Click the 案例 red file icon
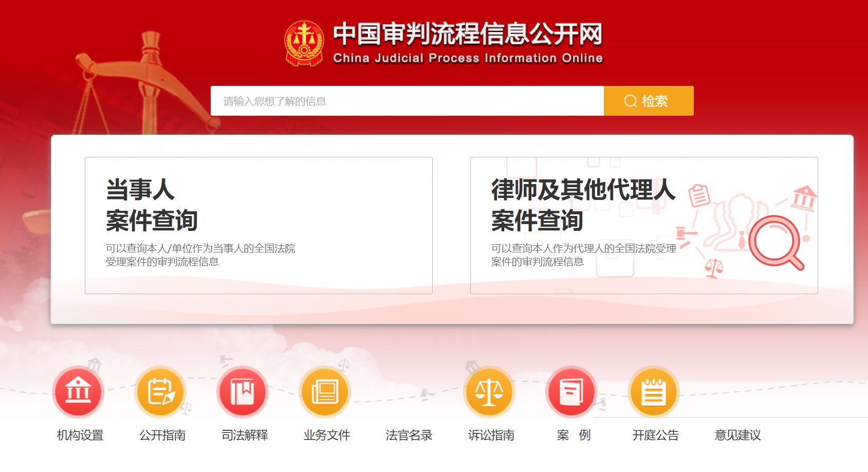This screenshot has width=868, height=472. [x=571, y=392]
